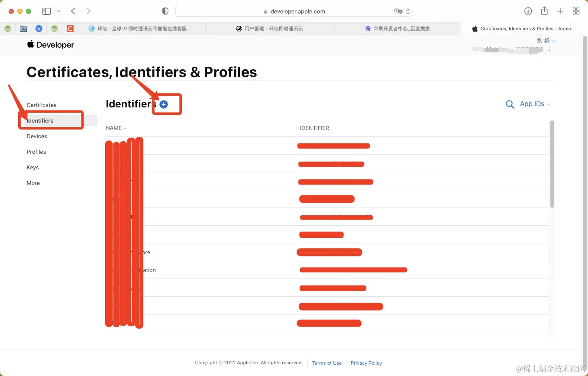Switch to 环信 全球IM即时通讯云 tab
This screenshot has width=588, height=376.
pyautogui.click(x=141, y=29)
